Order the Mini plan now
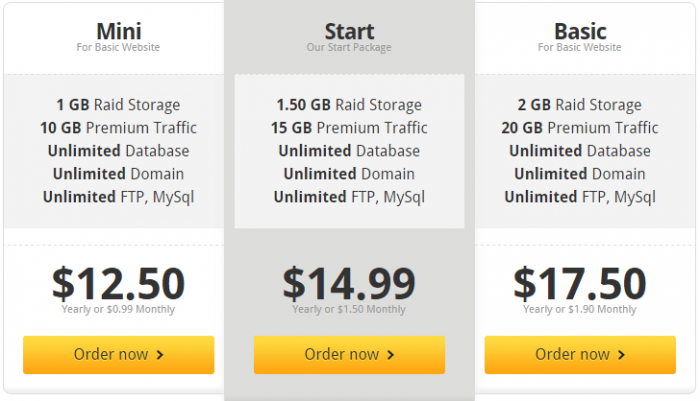 118,355
